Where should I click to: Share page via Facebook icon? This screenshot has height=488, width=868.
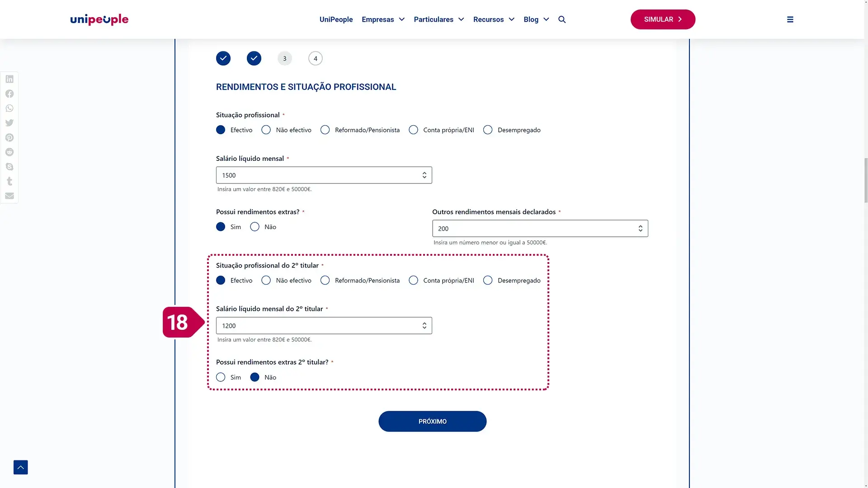[9, 94]
